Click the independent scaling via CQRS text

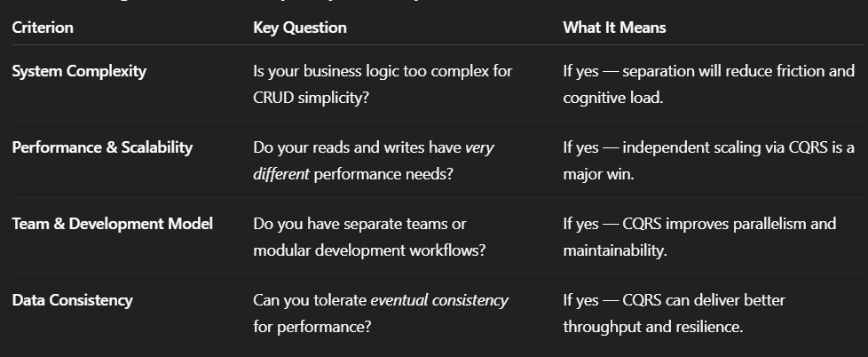pos(708,147)
